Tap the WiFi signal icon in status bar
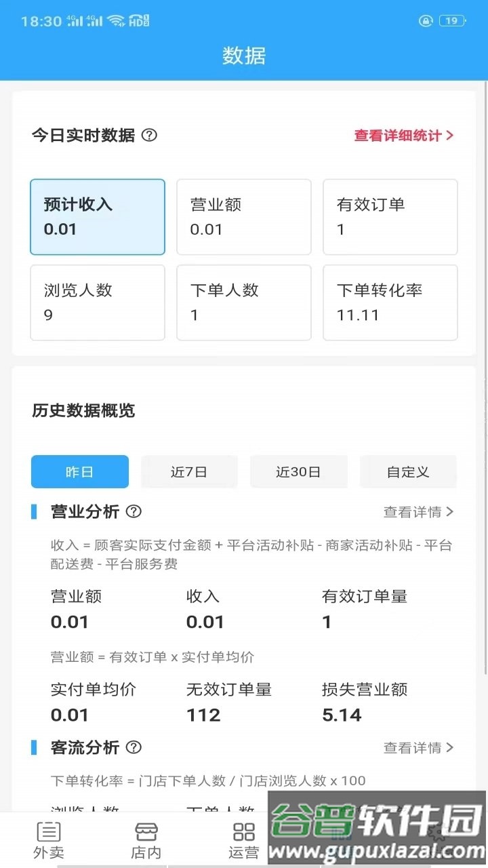The width and height of the screenshot is (488, 868). tap(116, 21)
